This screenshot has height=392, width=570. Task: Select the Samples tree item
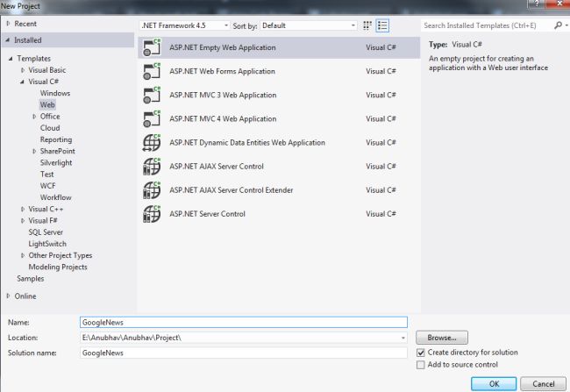30,279
